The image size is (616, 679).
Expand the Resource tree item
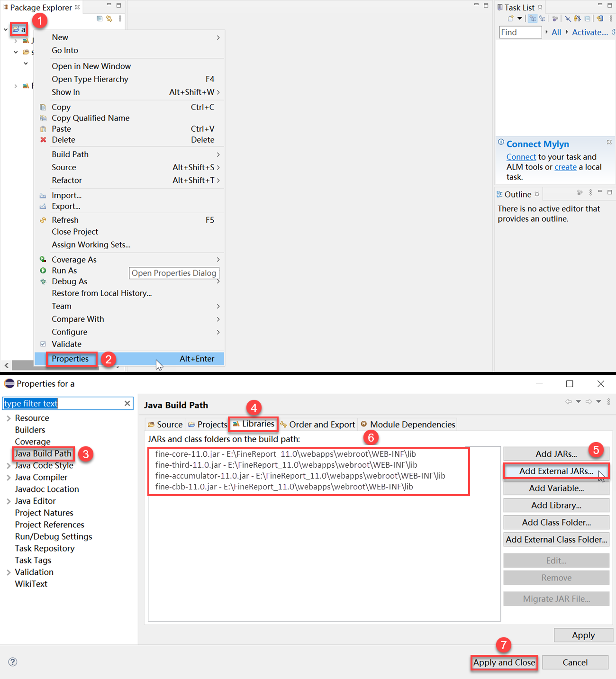[x=9, y=418]
